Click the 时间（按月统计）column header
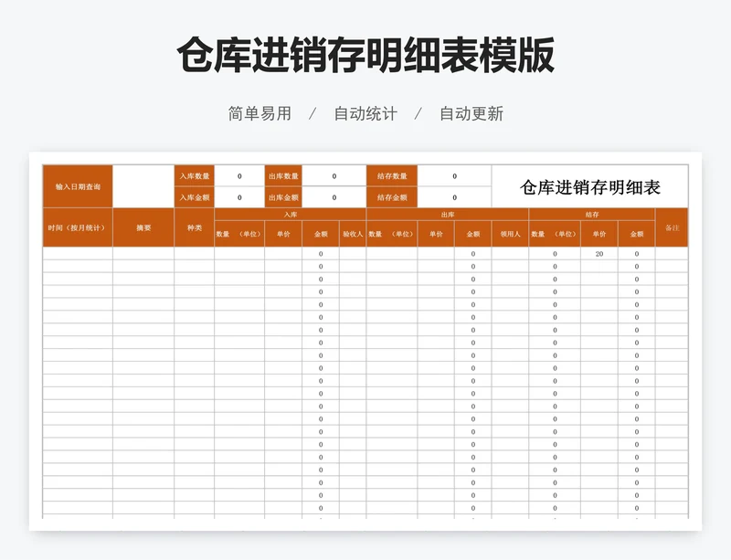The height and width of the screenshot is (560, 731). coord(78,227)
